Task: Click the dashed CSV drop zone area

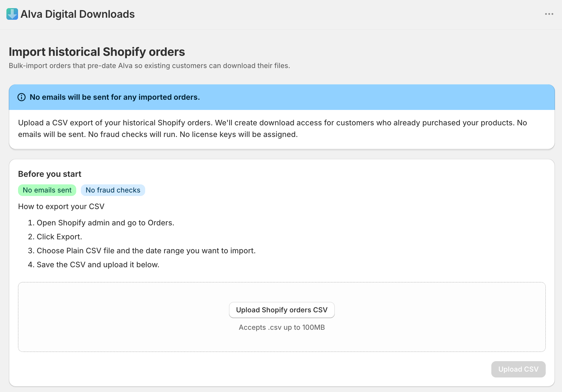Action: (282, 317)
